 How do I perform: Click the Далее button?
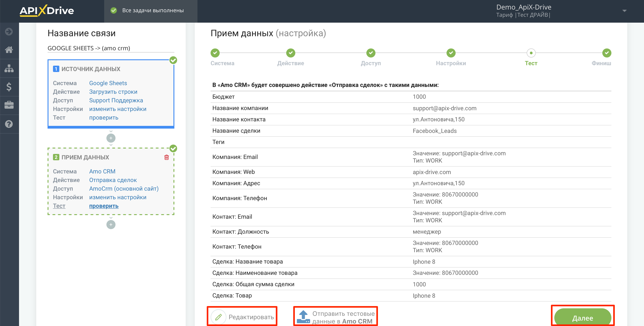click(582, 317)
